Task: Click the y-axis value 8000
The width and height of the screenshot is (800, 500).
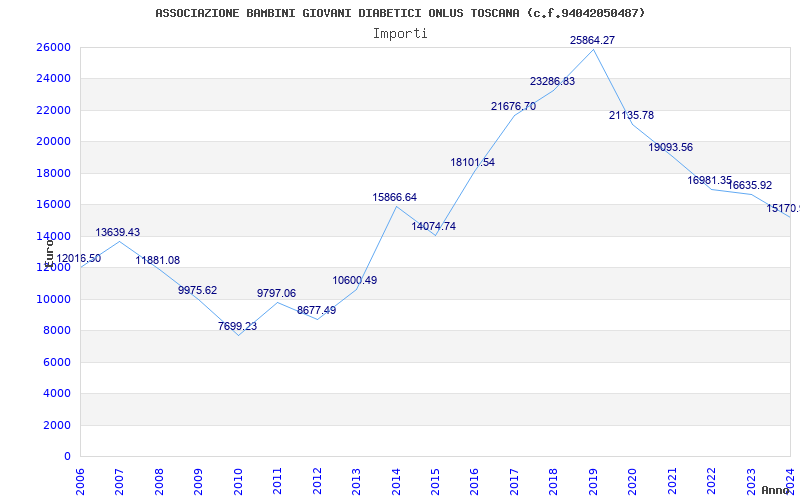Action: coord(56,330)
